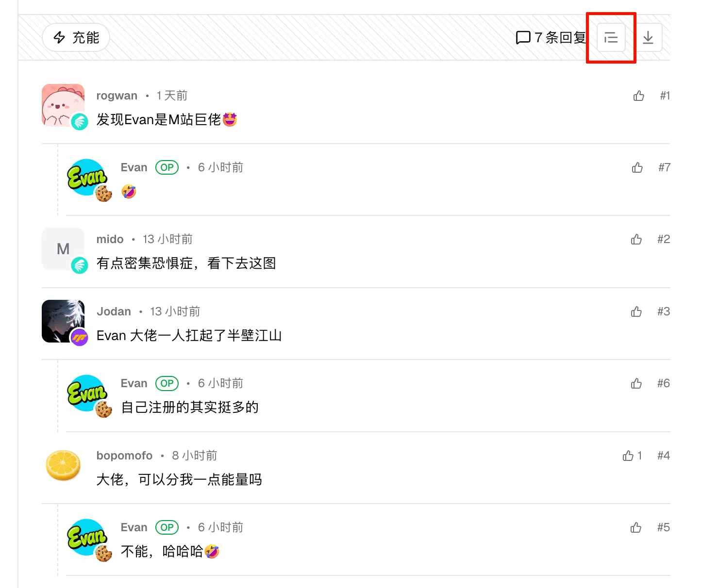Click the #1 floor number link
Viewport: 701px width, 588px height.
point(665,96)
